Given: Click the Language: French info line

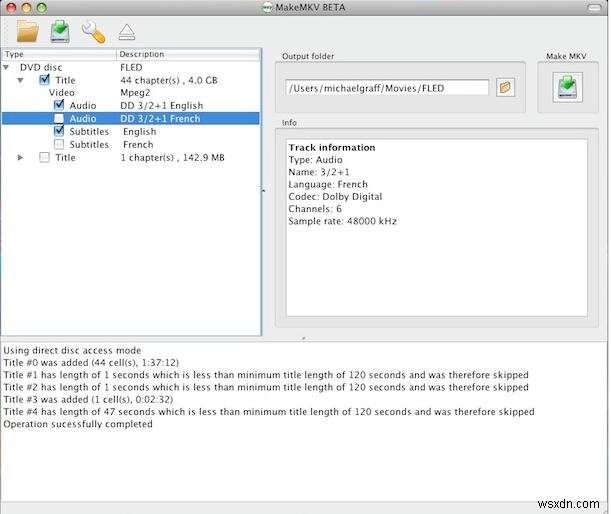Looking at the screenshot, I should 328,184.
